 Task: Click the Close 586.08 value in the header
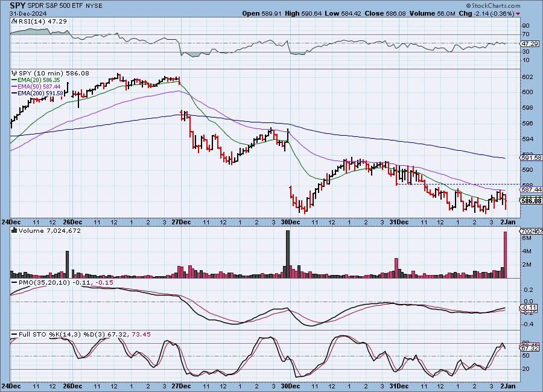[385, 13]
